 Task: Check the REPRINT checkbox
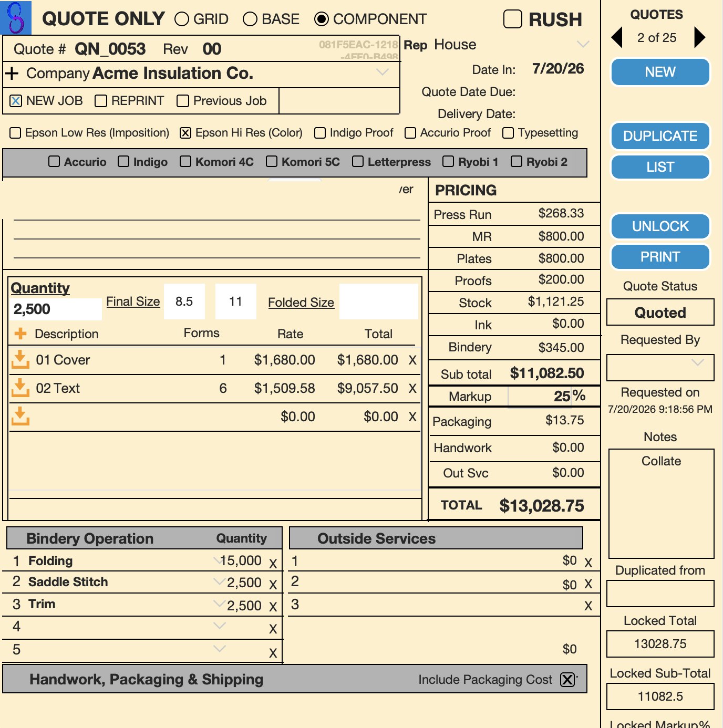(x=101, y=101)
